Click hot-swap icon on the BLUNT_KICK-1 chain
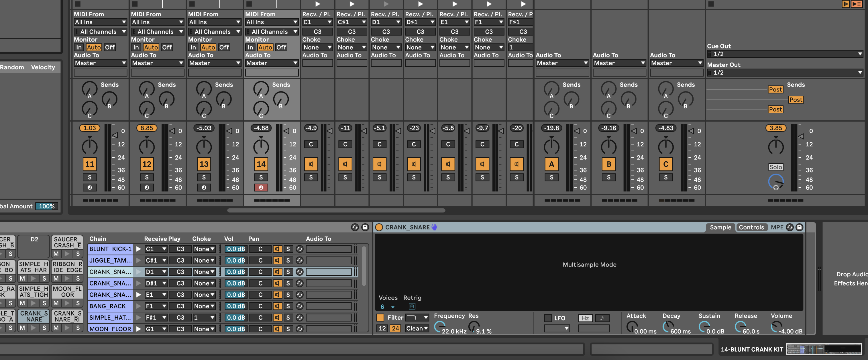Image resolution: width=868 pixels, height=360 pixels. point(299,249)
